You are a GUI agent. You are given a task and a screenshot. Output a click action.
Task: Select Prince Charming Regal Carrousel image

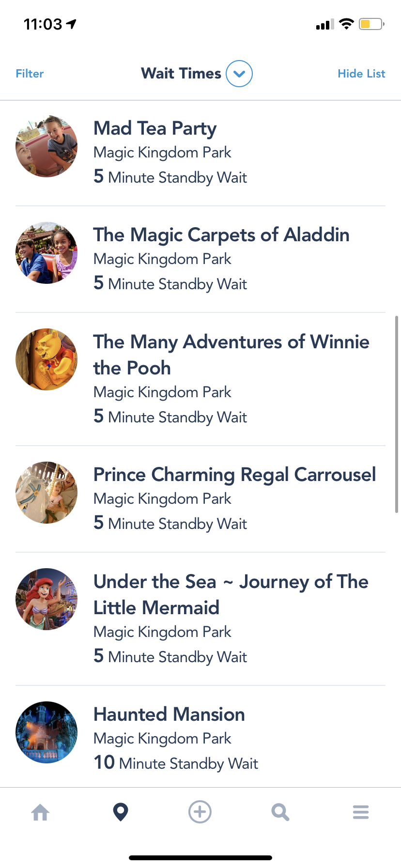click(x=46, y=493)
